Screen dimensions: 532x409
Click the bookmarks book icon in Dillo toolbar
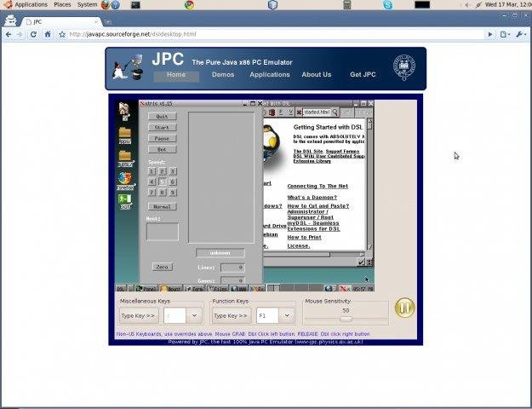(272, 112)
